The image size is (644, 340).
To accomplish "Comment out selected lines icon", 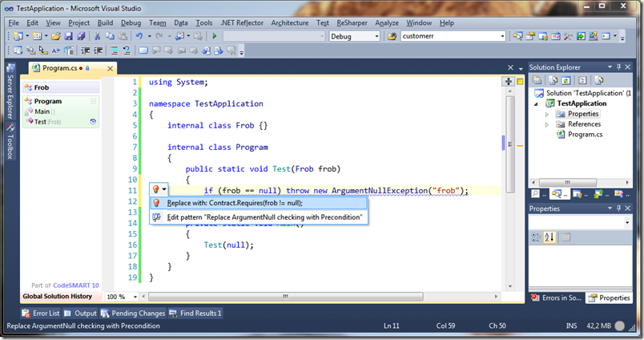I will pos(115,51).
